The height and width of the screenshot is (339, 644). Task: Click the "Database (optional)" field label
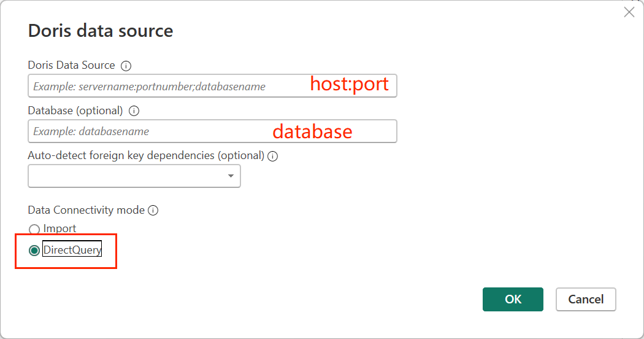pos(75,111)
